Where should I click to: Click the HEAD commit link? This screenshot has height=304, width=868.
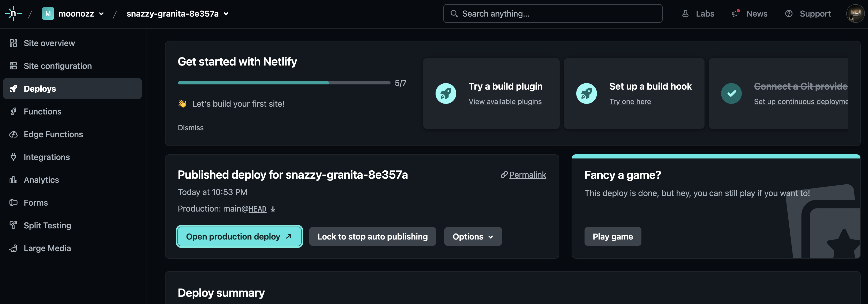click(x=257, y=209)
